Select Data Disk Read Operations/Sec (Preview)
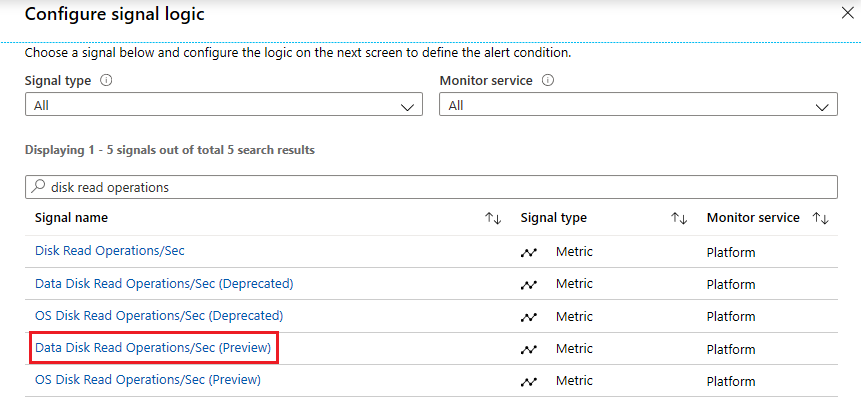861x411 pixels. pyautogui.click(x=153, y=348)
